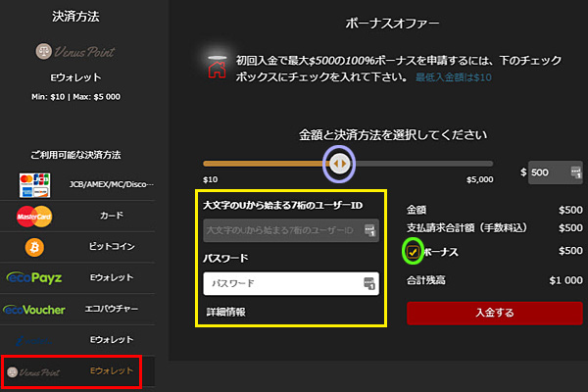Click the 決済方法 heading
Screen dimensions: 588x392
click(x=75, y=16)
